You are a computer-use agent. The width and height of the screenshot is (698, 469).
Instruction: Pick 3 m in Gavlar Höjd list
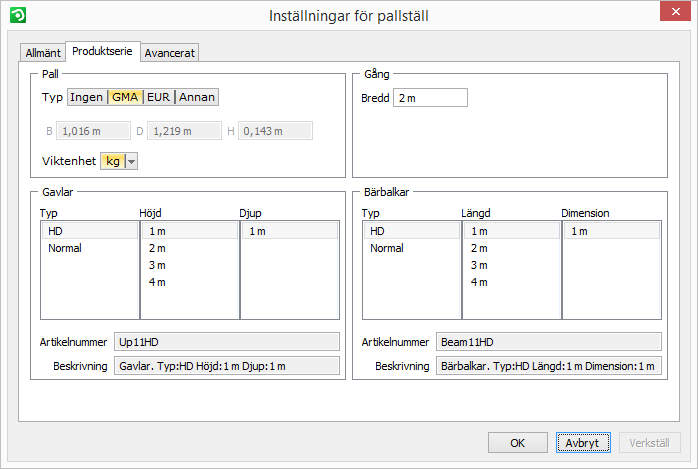tap(157, 265)
